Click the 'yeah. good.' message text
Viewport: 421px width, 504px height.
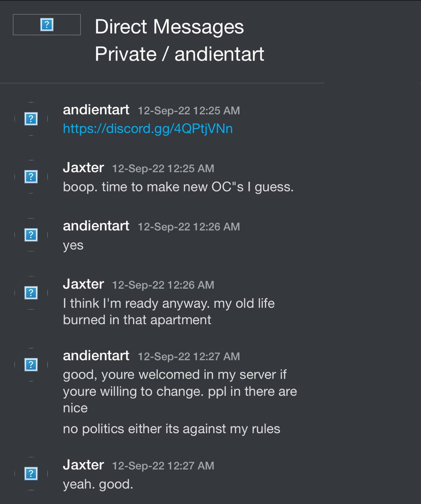pos(98,484)
